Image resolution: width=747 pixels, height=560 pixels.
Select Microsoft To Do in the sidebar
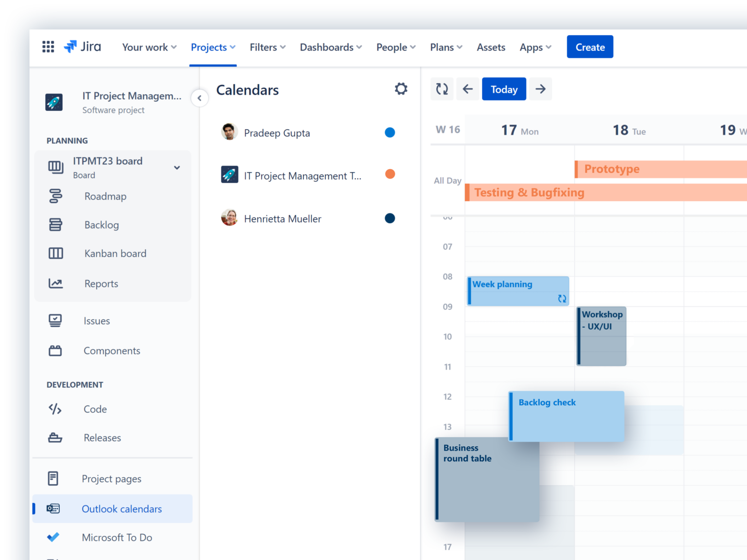[x=117, y=537]
